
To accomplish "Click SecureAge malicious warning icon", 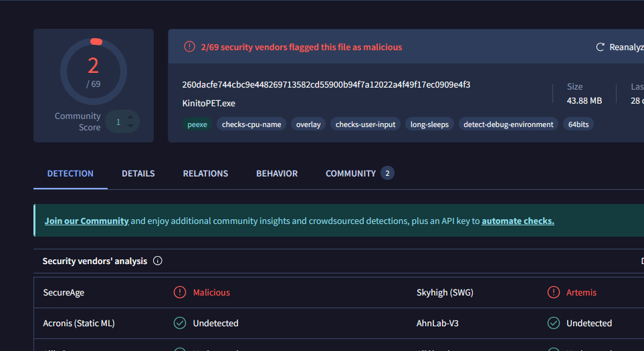I will [180, 292].
